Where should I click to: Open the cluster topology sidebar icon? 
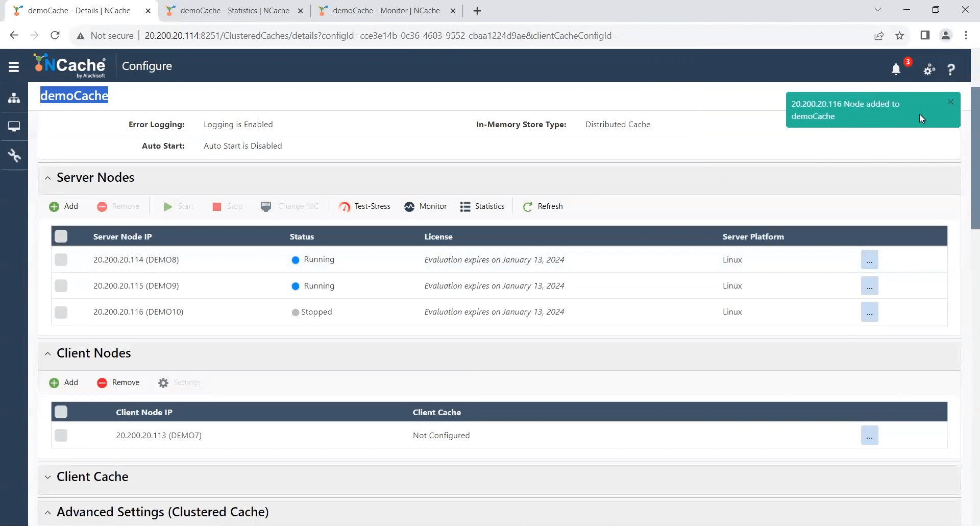click(x=14, y=98)
